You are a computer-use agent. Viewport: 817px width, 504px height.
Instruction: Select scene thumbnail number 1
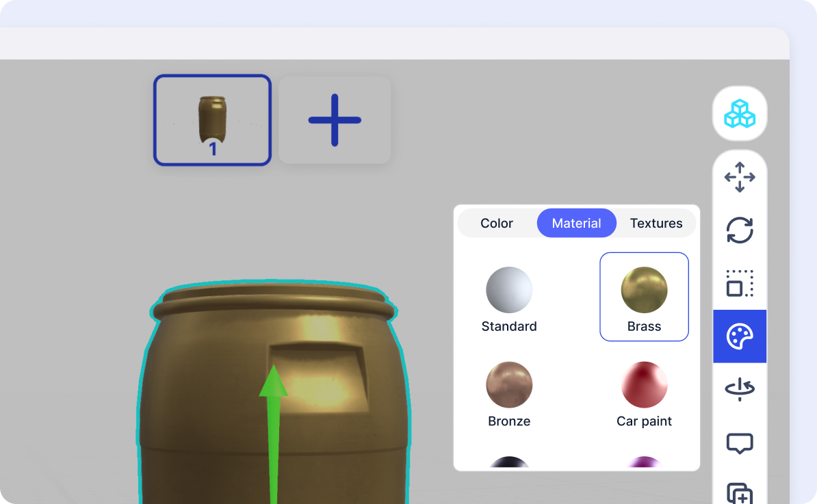(x=212, y=120)
